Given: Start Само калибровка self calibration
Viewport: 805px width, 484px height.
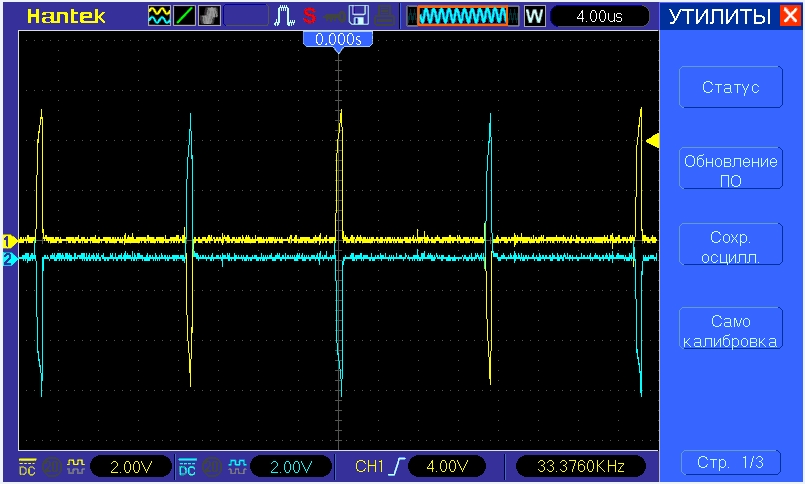Looking at the screenshot, I should [x=730, y=331].
